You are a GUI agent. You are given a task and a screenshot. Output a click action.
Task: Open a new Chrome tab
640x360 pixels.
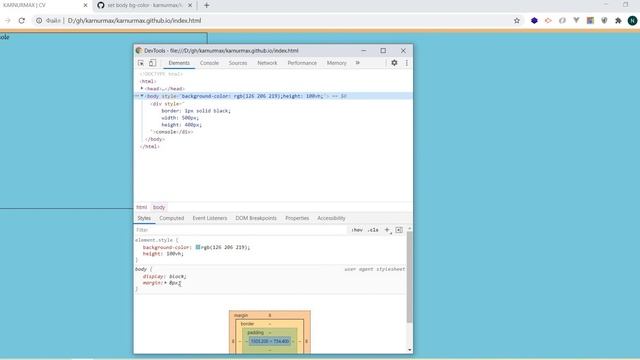(207, 5)
